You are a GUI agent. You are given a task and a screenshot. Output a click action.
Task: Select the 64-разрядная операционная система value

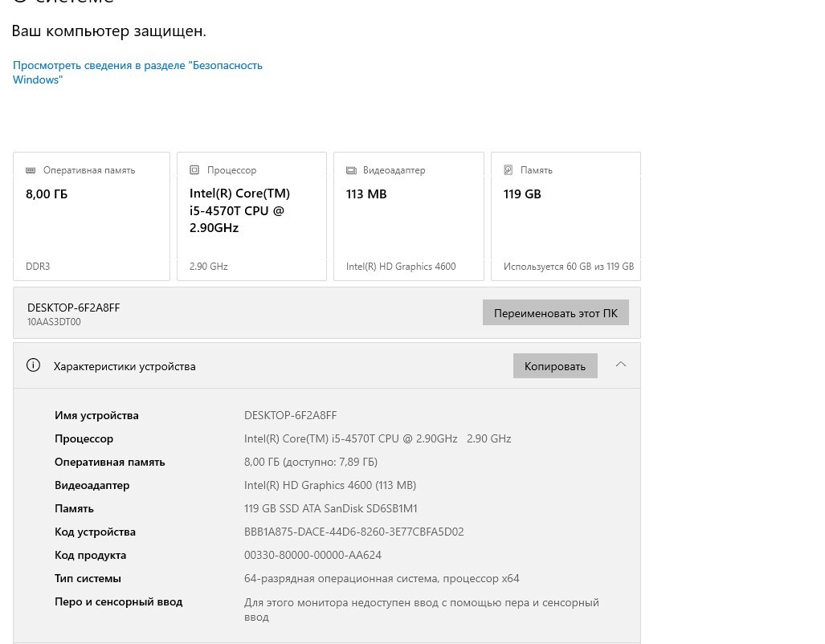click(382, 579)
